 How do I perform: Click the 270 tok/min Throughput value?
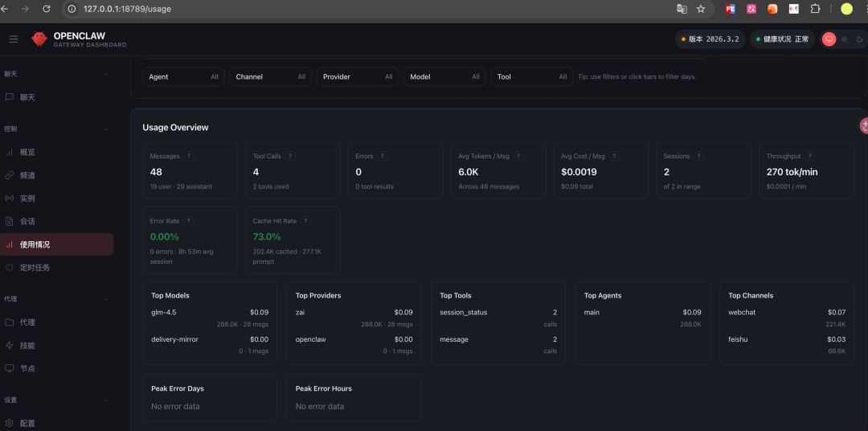point(792,172)
